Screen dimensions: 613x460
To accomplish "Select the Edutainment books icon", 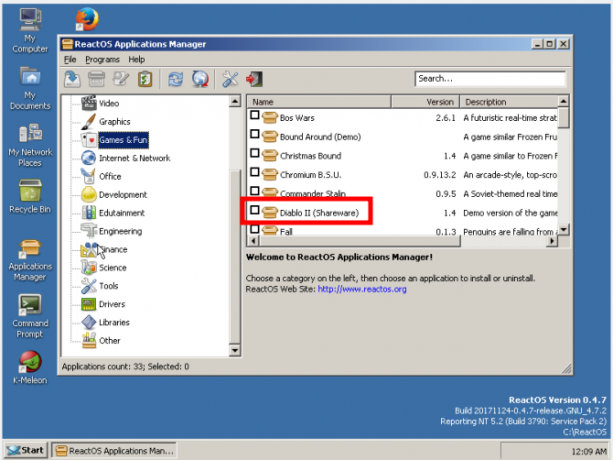I will (x=89, y=213).
